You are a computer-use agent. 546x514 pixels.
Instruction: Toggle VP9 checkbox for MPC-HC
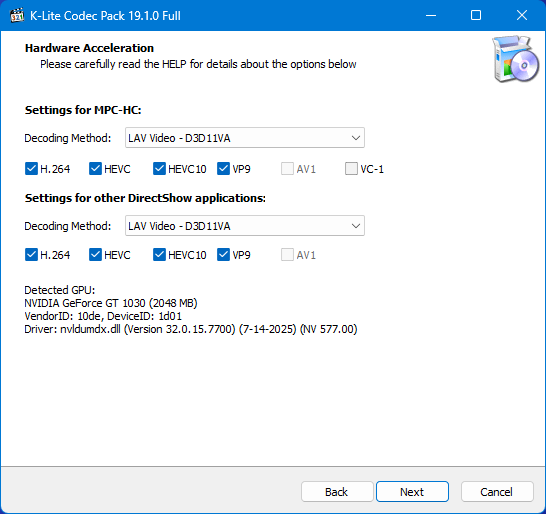tap(224, 169)
